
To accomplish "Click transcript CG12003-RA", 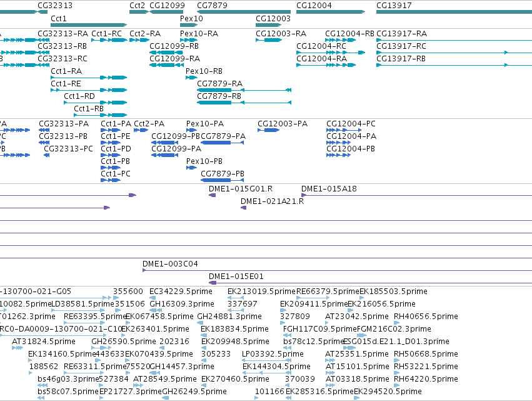I will [281, 34].
